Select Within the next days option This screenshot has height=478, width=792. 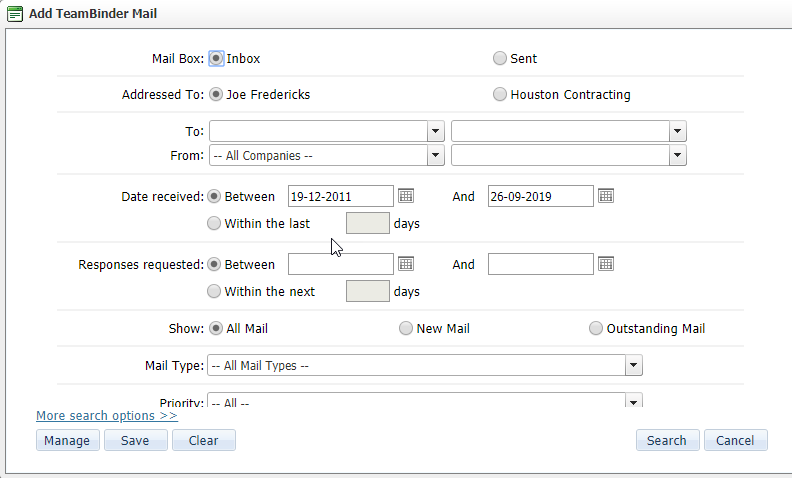214,292
